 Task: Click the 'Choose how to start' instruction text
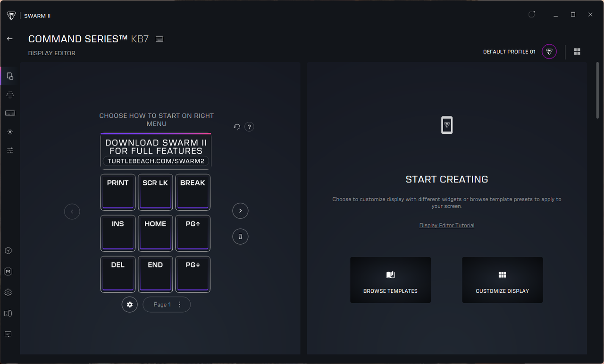157,120
